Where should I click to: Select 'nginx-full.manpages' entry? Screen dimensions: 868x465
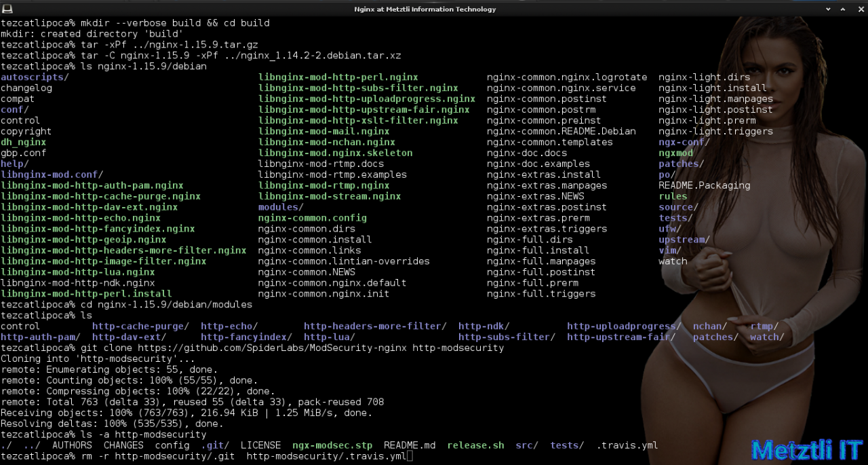(x=541, y=261)
